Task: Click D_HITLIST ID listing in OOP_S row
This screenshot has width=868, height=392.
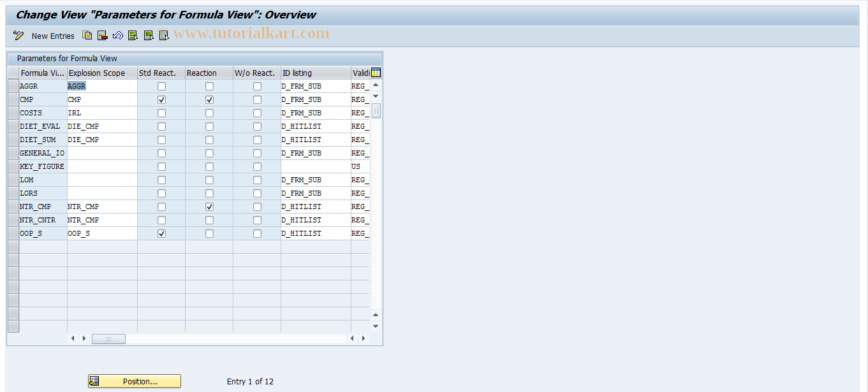Action: (x=316, y=233)
